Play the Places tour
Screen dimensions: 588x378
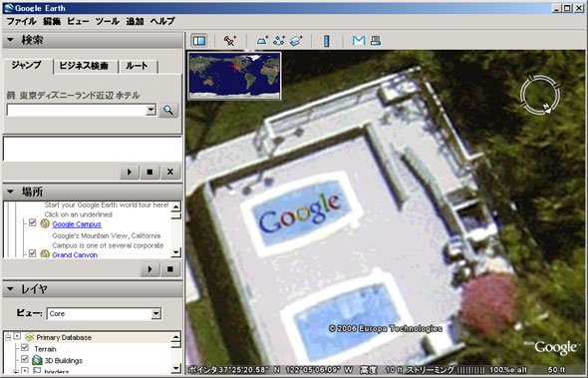pos(150,269)
